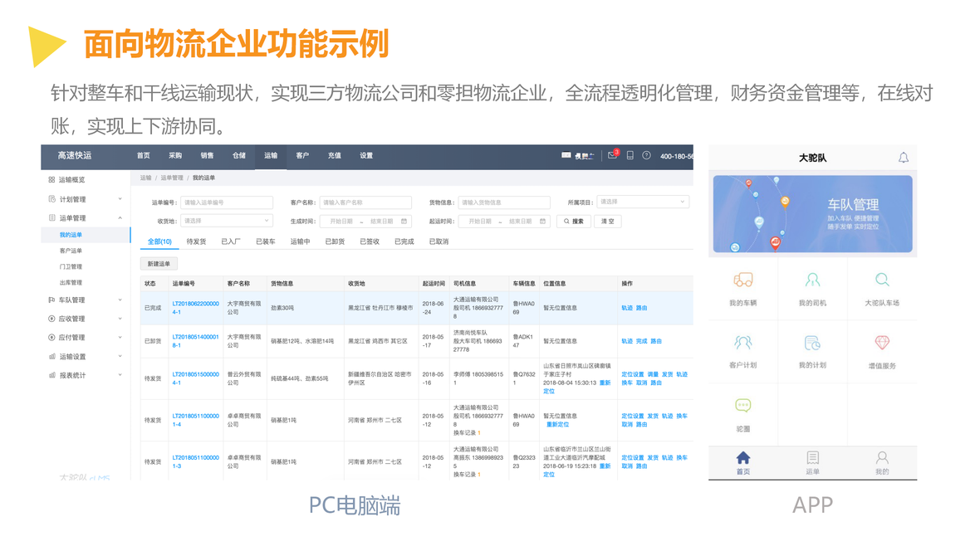Viewport: 980px width, 551px height.
Task: Click the 新建运单 button
Action: [x=159, y=264]
